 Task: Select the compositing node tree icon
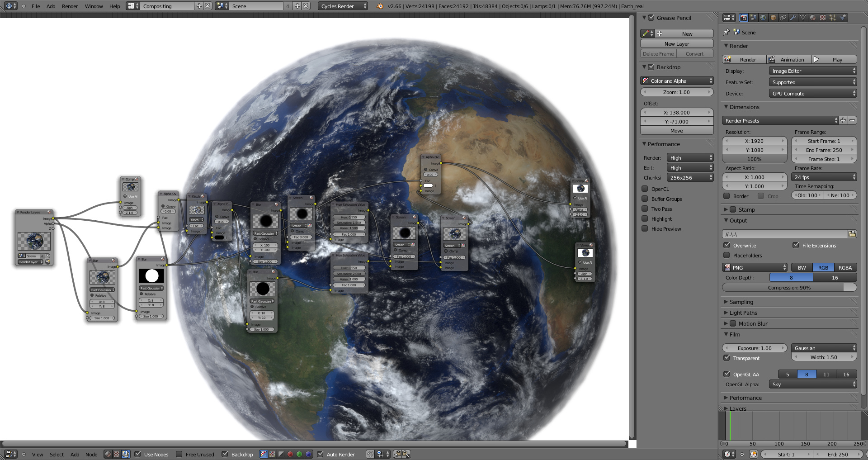(126, 454)
